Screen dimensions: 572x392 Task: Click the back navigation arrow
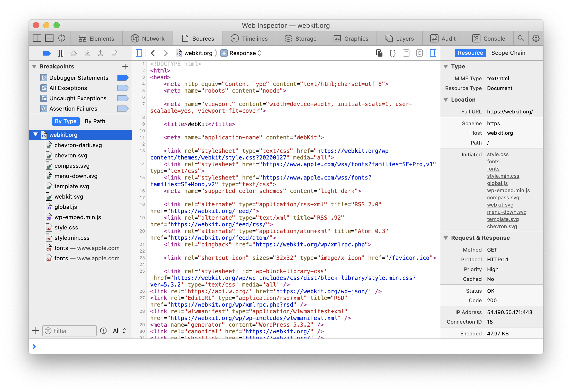[x=153, y=53]
